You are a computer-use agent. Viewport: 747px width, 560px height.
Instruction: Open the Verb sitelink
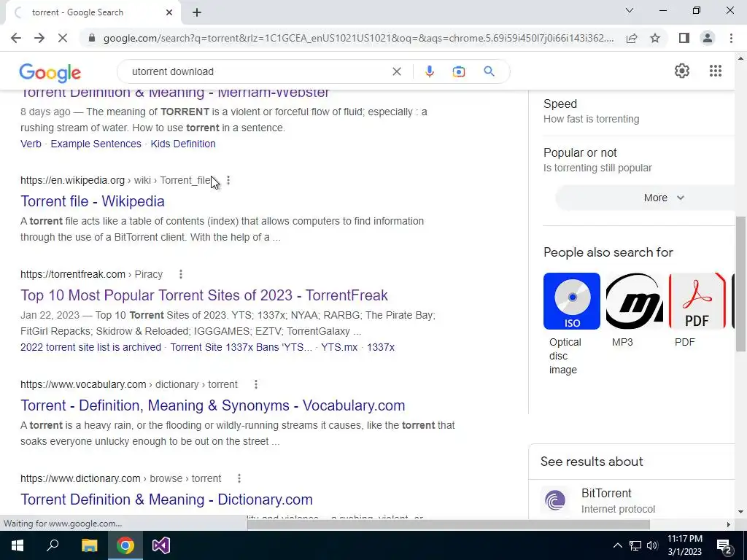31,144
